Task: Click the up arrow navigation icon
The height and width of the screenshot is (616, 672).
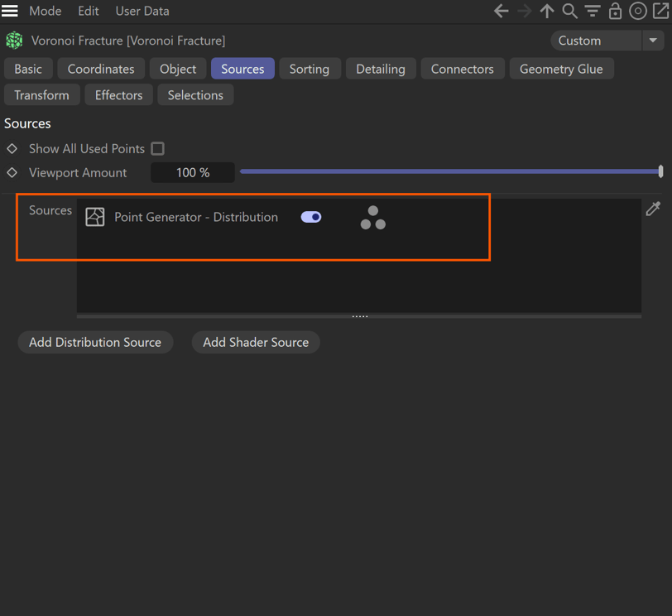Action: point(547,11)
